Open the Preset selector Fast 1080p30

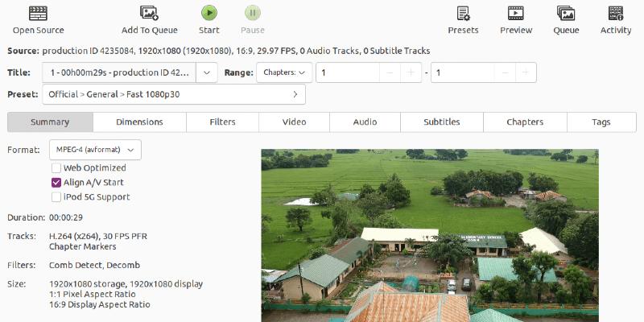[x=173, y=94]
